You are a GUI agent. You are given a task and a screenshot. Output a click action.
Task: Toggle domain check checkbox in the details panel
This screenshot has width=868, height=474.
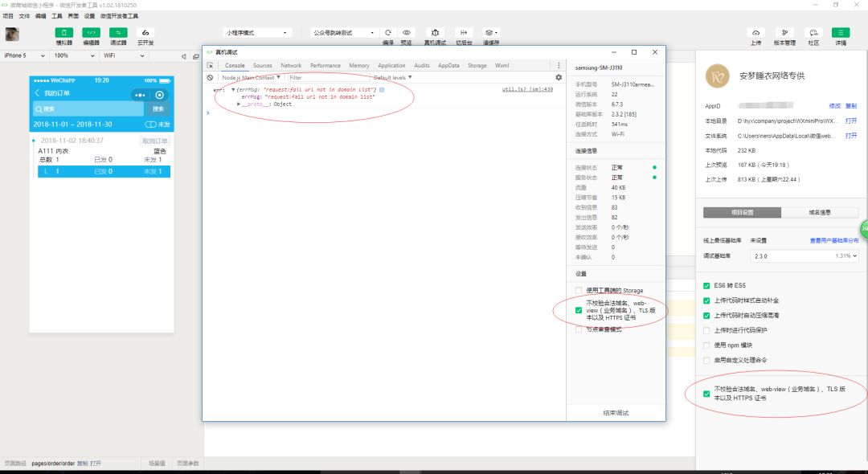click(x=706, y=394)
